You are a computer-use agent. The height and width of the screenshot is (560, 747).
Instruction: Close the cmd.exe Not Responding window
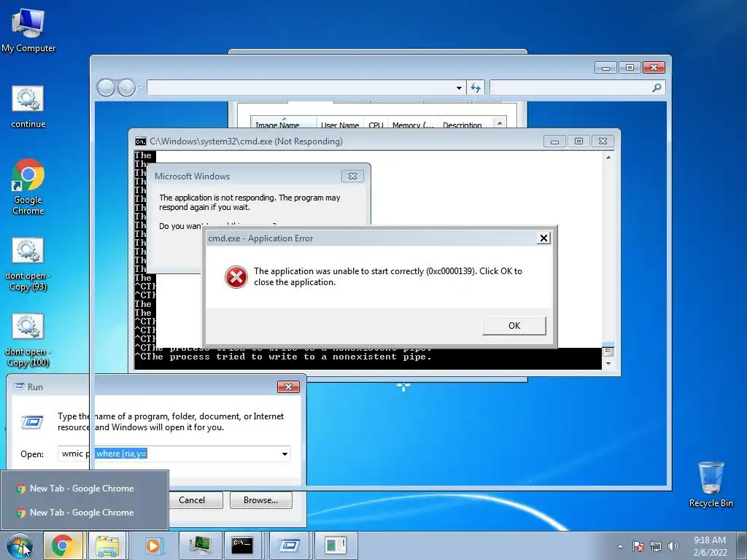603,141
